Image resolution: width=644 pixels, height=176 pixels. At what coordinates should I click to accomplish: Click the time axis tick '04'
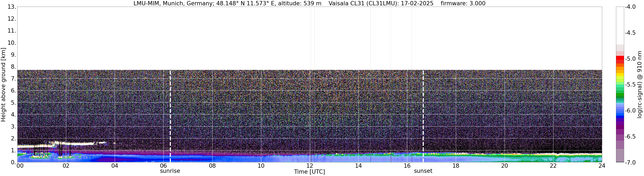[x=114, y=166]
